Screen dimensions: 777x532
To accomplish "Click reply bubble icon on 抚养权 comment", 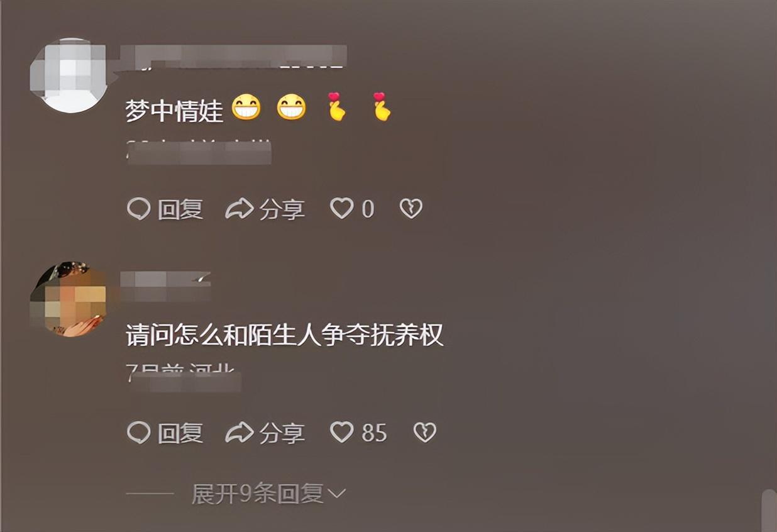I will click(x=138, y=433).
